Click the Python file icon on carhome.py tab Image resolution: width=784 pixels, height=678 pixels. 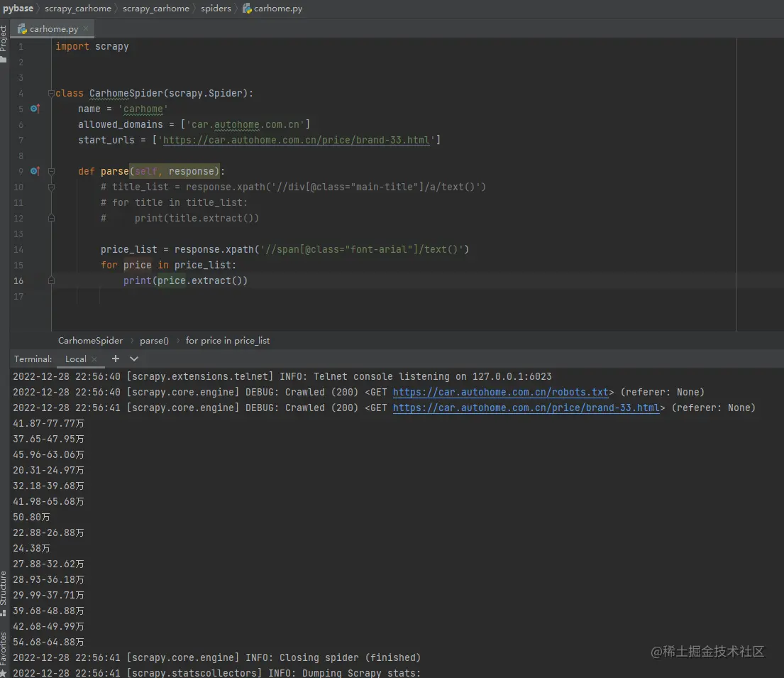[23, 29]
